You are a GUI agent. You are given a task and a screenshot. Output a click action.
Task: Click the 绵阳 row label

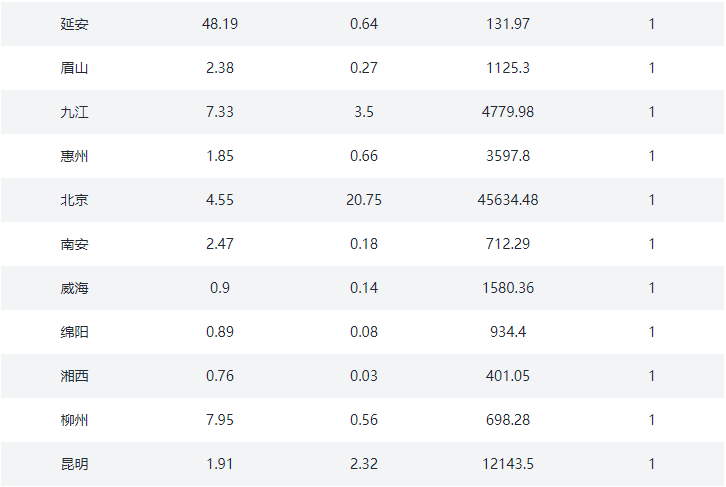pos(74,331)
